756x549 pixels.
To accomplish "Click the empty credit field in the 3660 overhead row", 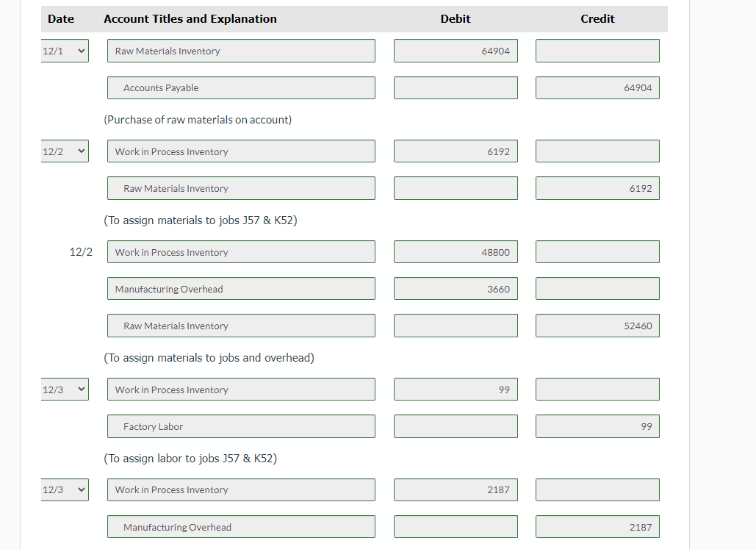I will coord(597,289).
